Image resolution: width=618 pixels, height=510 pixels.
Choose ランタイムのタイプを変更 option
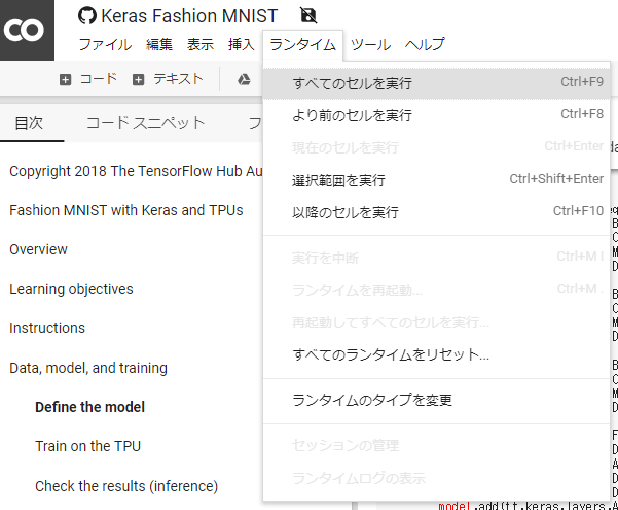pos(372,400)
